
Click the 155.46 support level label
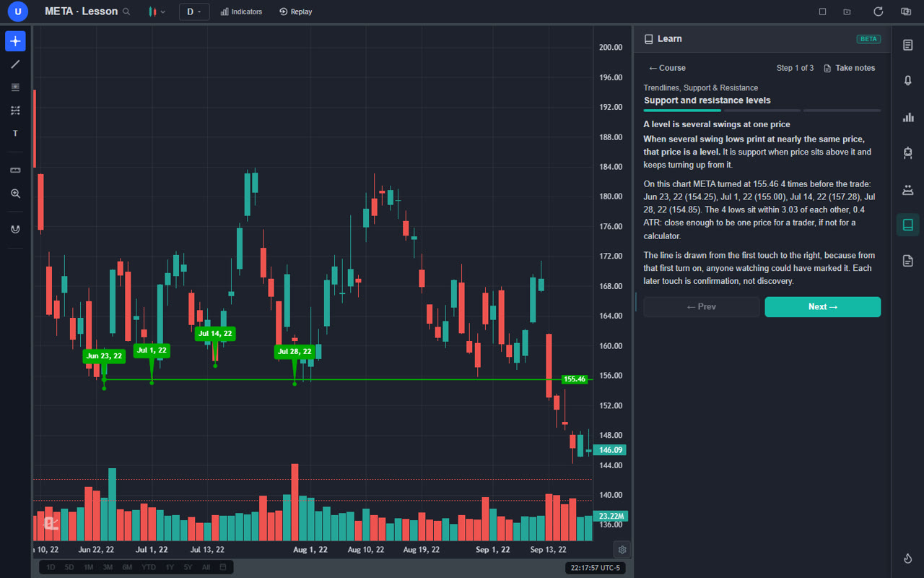(x=575, y=379)
